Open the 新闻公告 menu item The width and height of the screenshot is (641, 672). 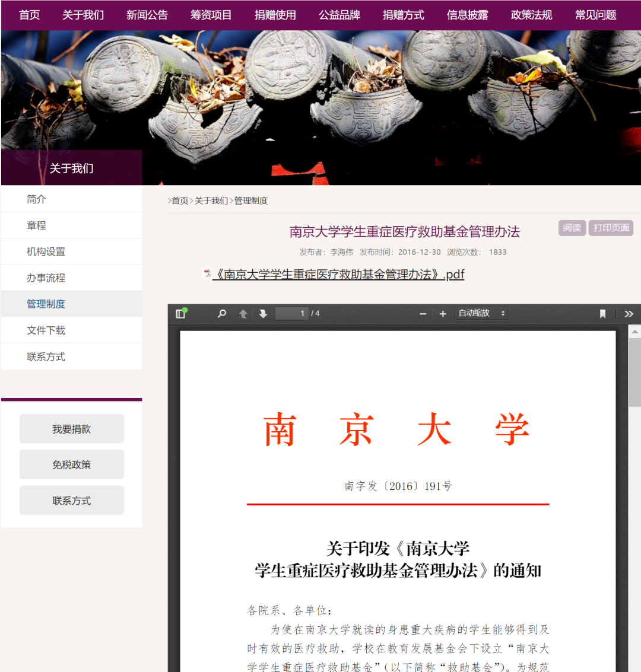pos(147,15)
